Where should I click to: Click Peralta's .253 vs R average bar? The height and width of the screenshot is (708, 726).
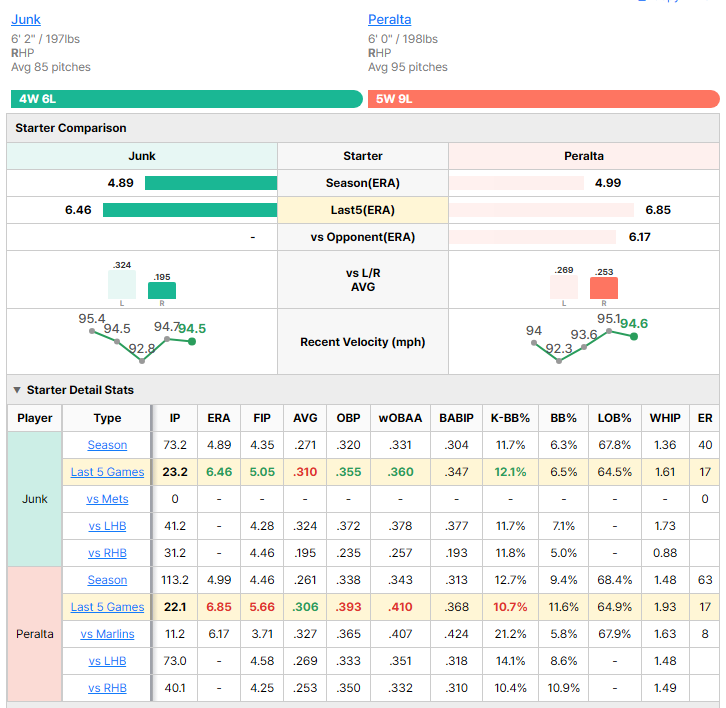coord(604,288)
